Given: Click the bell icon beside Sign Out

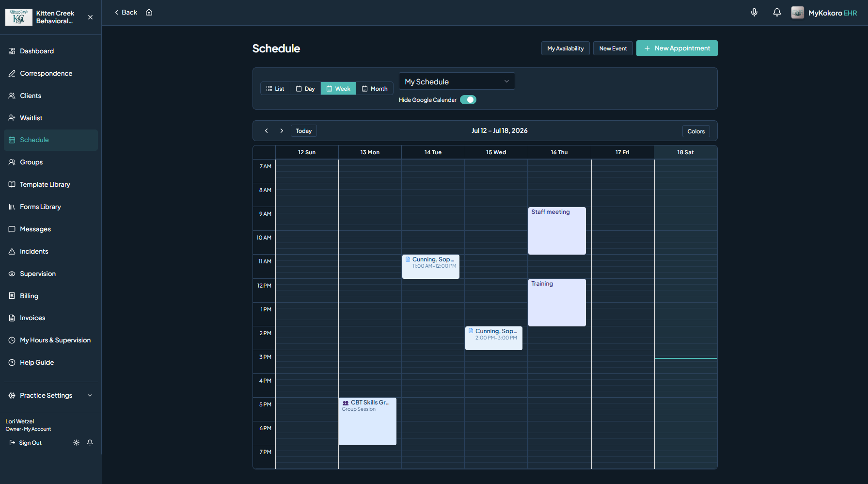Looking at the screenshot, I should (x=90, y=443).
